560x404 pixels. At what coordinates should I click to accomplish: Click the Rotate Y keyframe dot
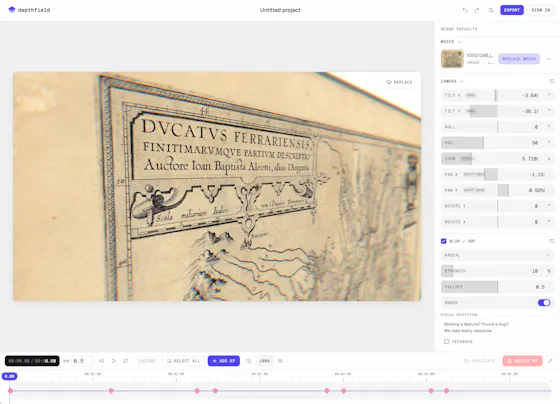tap(549, 205)
